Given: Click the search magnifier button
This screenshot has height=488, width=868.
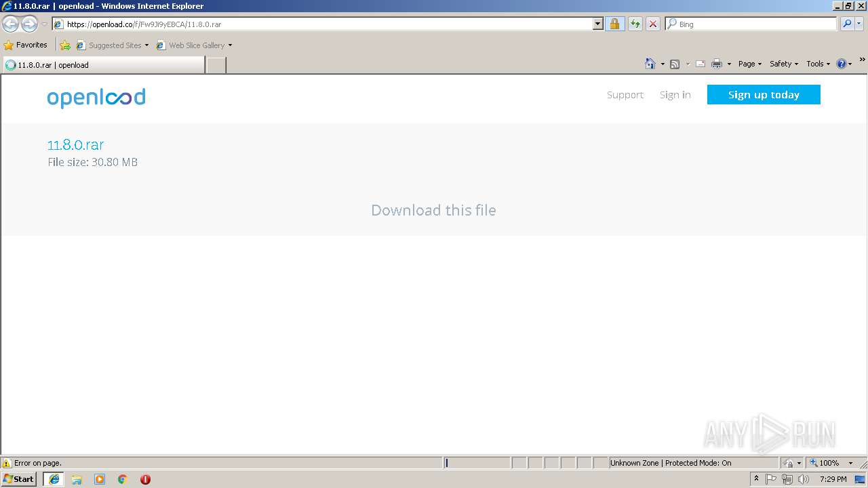Looking at the screenshot, I should 847,24.
